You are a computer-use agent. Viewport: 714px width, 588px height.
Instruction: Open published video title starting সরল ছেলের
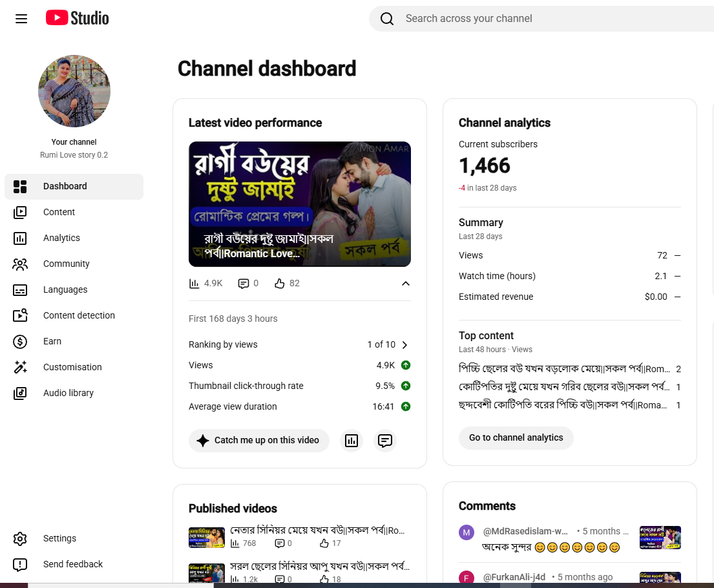[320, 567]
